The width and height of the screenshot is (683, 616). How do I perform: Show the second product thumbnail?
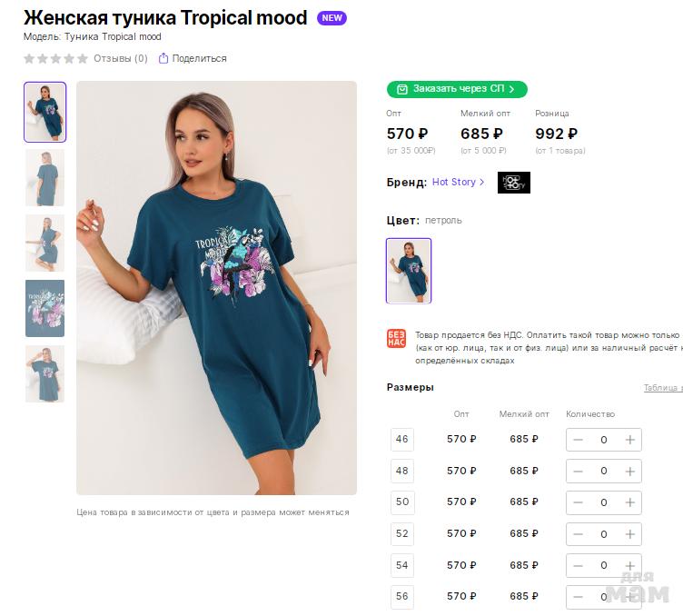(x=45, y=178)
